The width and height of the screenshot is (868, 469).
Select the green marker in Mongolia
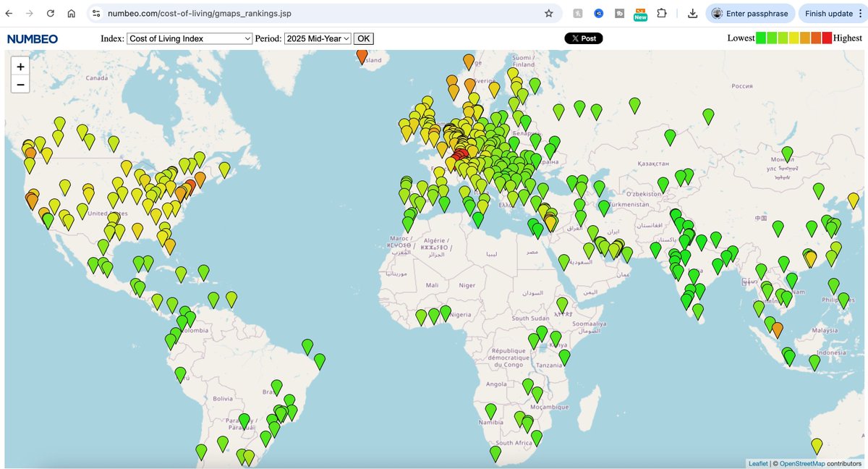point(787,154)
